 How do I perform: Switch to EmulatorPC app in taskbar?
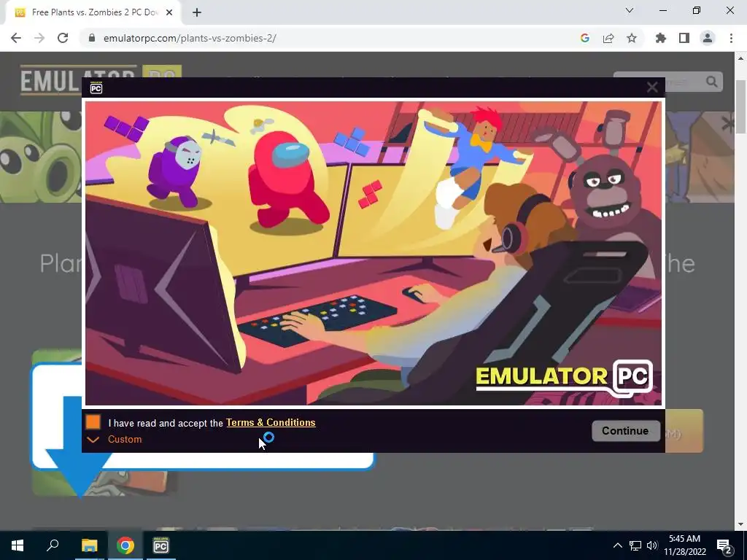tap(161, 545)
